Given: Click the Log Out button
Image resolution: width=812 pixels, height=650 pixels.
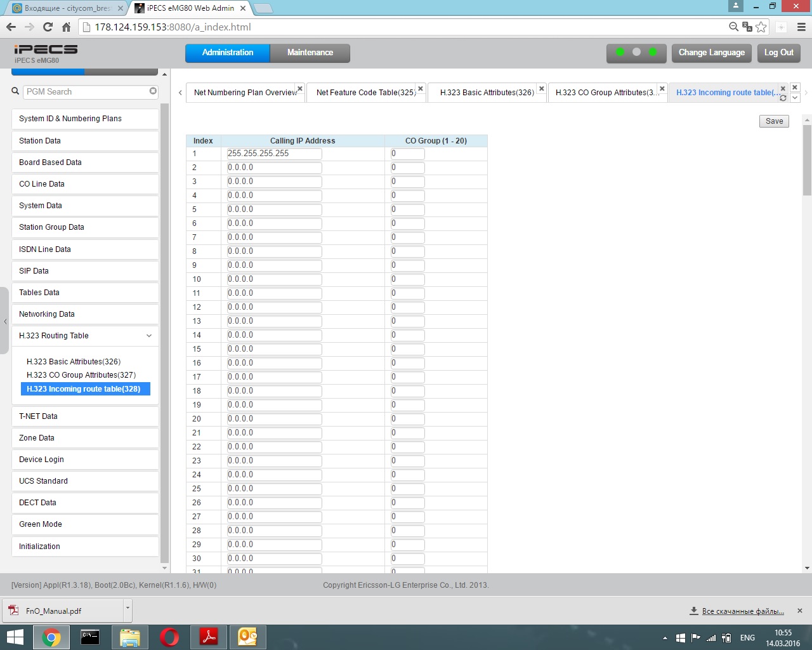Looking at the screenshot, I should pos(778,53).
